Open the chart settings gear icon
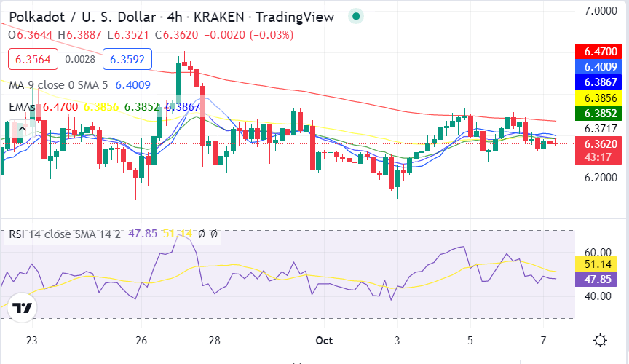This screenshot has width=629, height=364. coord(600,341)
